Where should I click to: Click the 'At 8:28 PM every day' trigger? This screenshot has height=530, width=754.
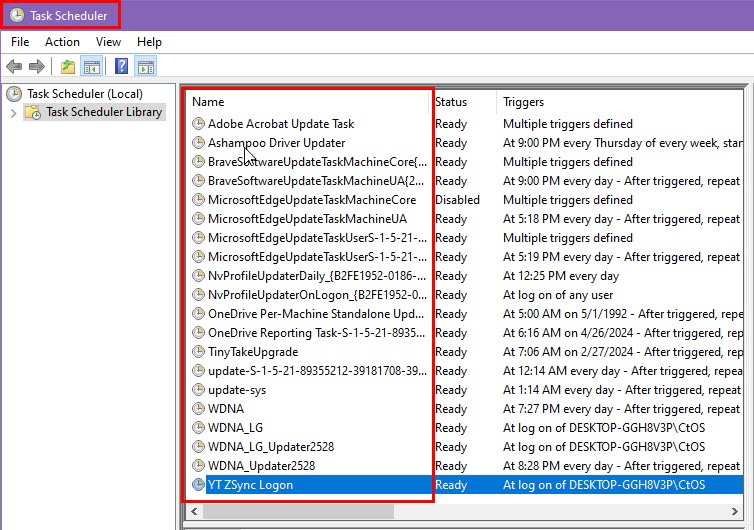(621, 466)
